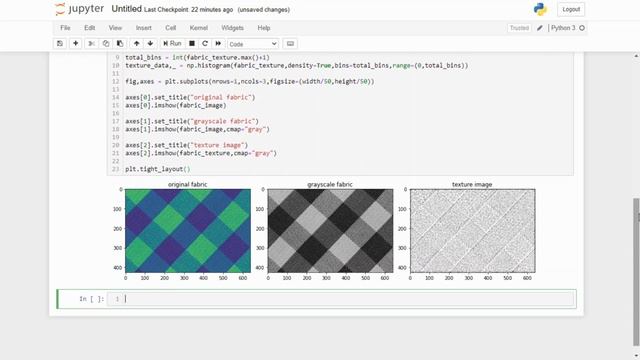Click the save and checkpoint icon

pos(60,44)
